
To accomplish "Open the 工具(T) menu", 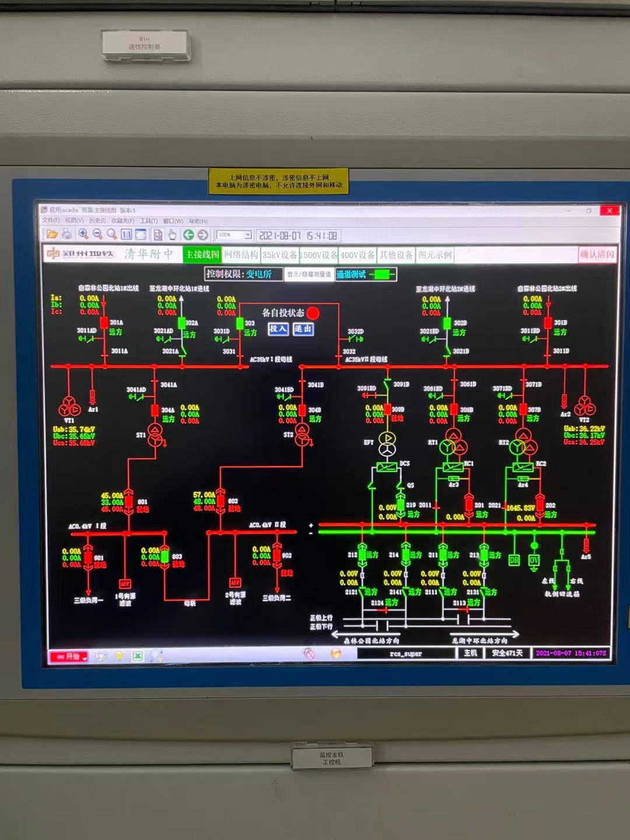I will [148, 221].
